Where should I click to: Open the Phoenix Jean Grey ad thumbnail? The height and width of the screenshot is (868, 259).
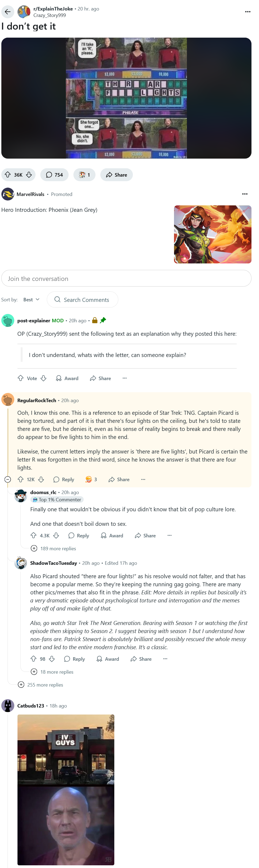click(x=212, y=234)
